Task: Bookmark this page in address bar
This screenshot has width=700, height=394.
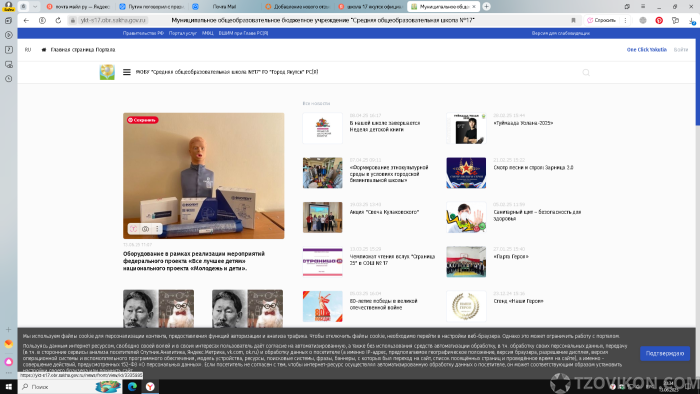Action: click(x=573, y=21)
